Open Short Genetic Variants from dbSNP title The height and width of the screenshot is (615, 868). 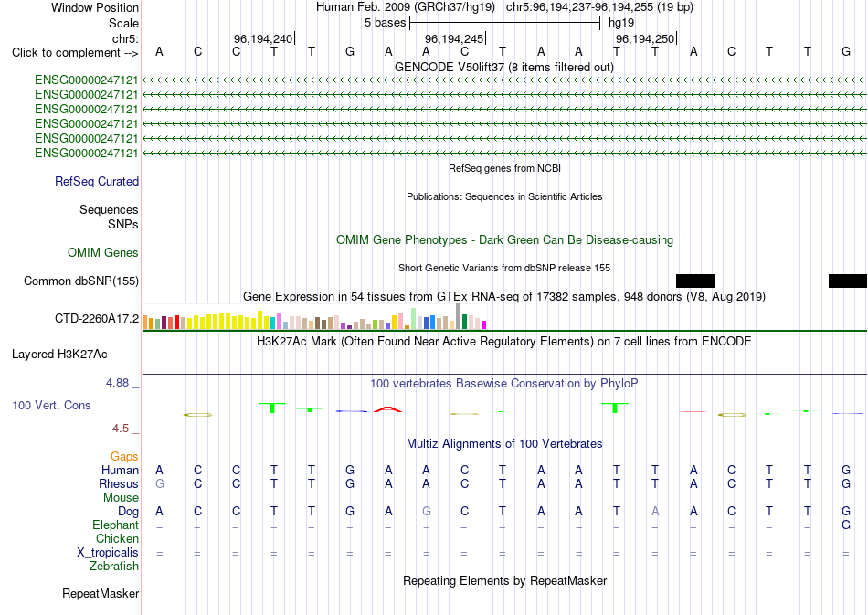click(504, 268)
